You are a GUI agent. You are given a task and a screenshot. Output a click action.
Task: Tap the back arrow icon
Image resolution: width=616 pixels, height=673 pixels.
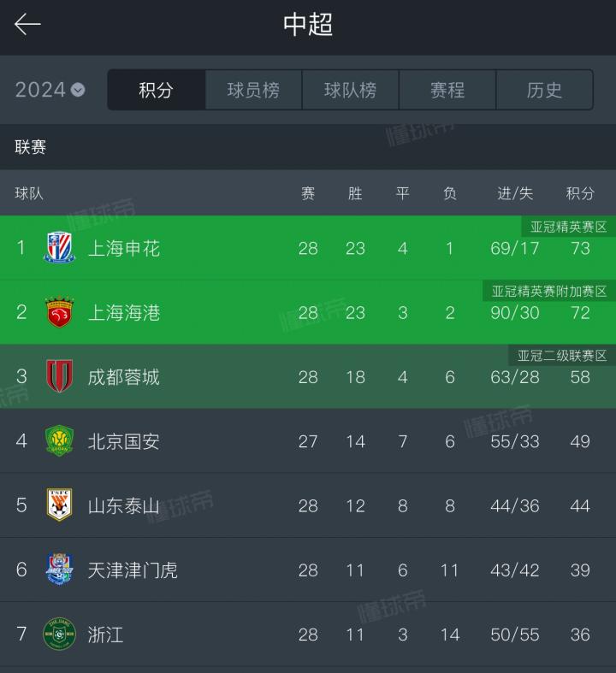(x=28, y=25)
